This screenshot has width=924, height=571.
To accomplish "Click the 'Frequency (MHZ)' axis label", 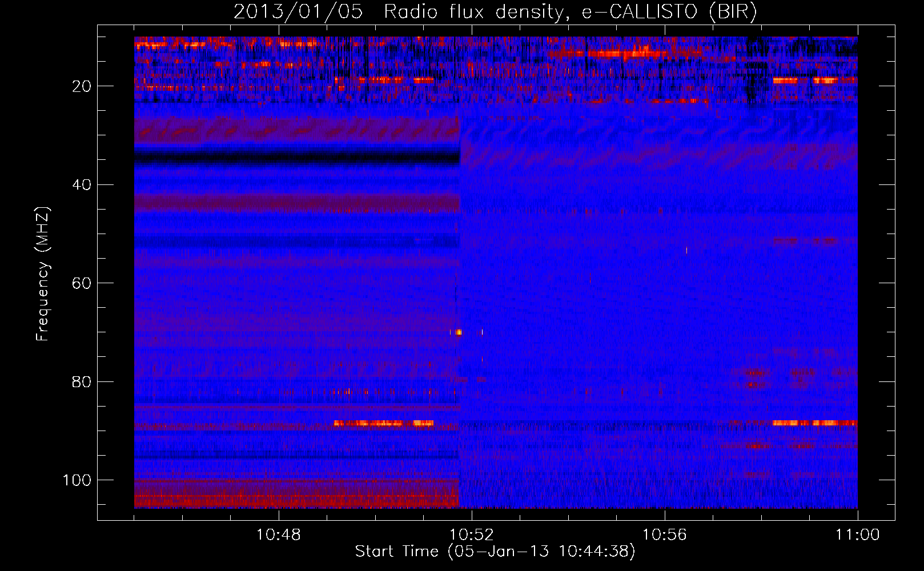I will [x=43, y=274].
